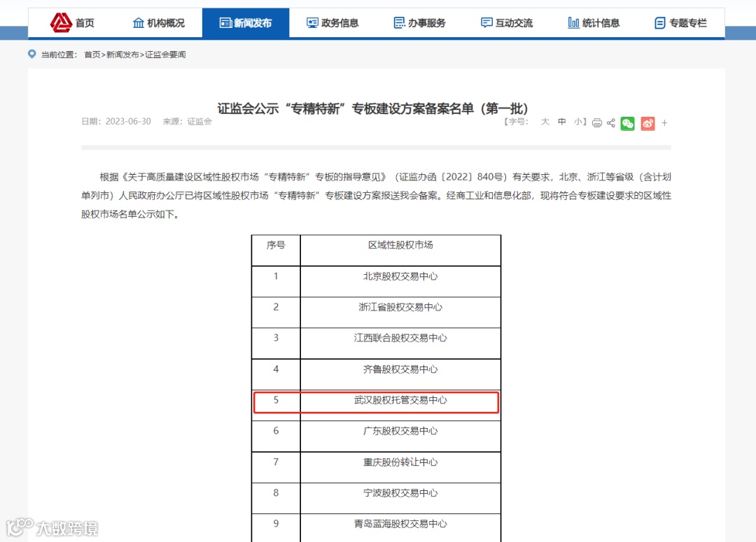Open the 办事服务 menu item
Screen dimensions: 756x542
point(427,22)
